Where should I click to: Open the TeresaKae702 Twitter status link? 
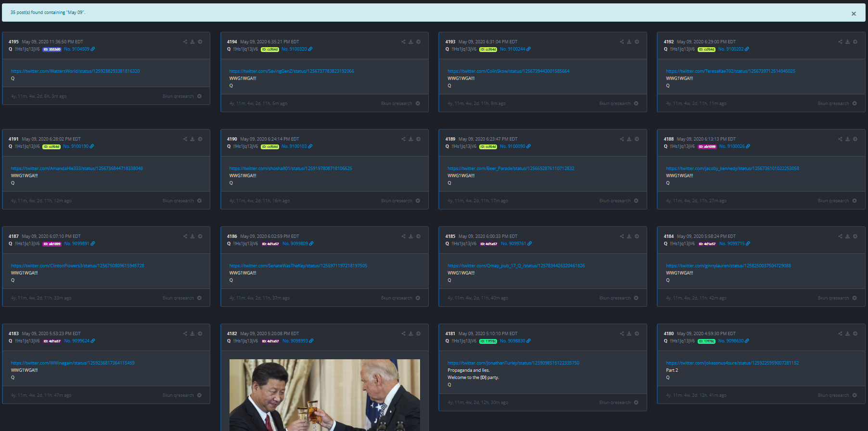tap(730, 71)
